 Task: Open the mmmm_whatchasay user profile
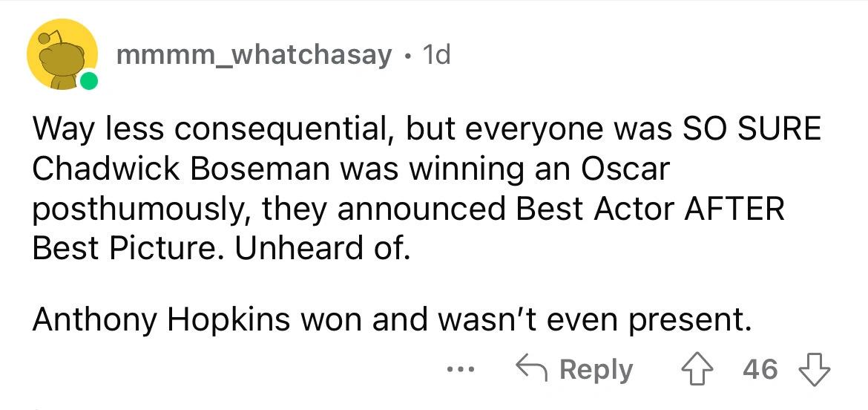[x=254, y=54]
